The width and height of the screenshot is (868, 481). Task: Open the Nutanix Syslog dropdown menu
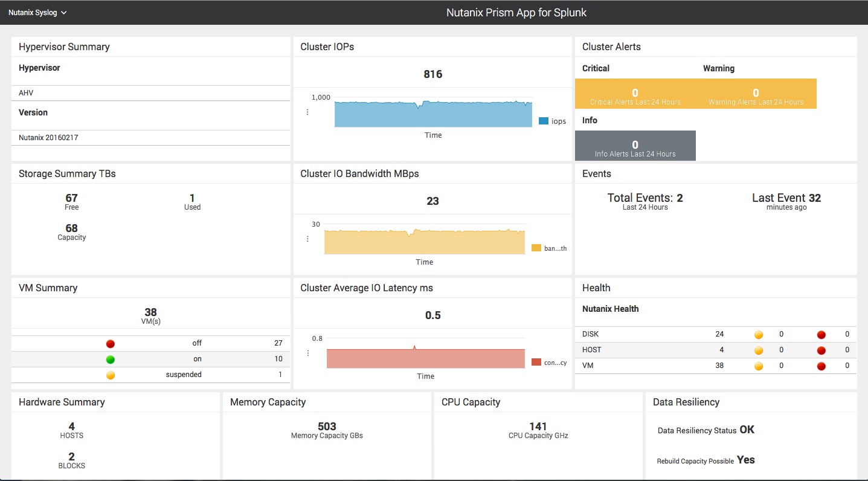(37, 12)
